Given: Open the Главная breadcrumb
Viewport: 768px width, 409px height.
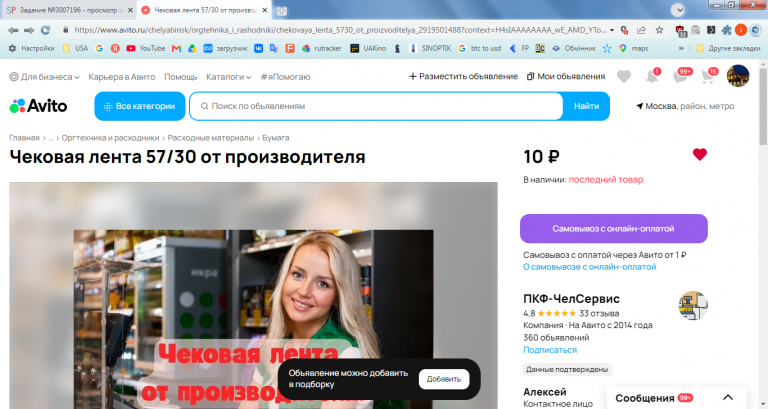Looking at the screenshot, I should click(24, 138).
